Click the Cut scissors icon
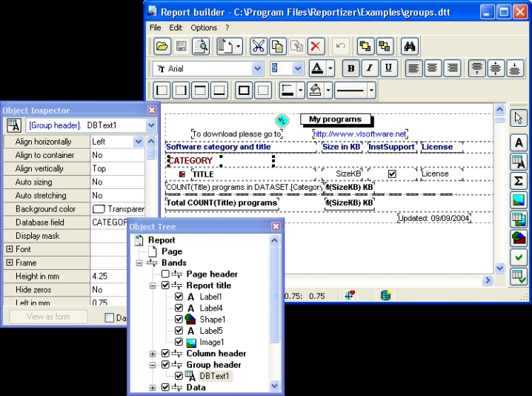Image resolution: width=532 pixels, height=396 pixels. coord(259,47)
